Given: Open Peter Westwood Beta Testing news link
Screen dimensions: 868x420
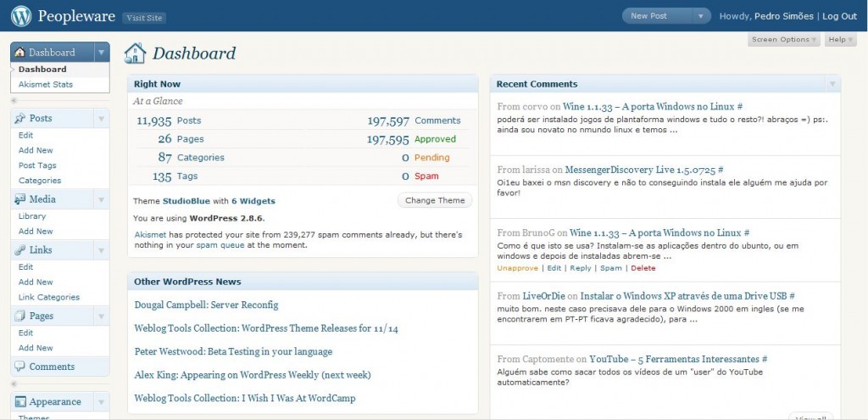Looking at the screenshot, I should [x=234, y=352].
